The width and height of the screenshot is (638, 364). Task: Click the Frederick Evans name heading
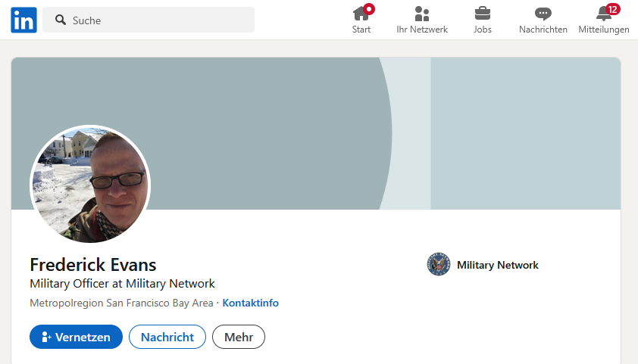click(x=92, y=265)
